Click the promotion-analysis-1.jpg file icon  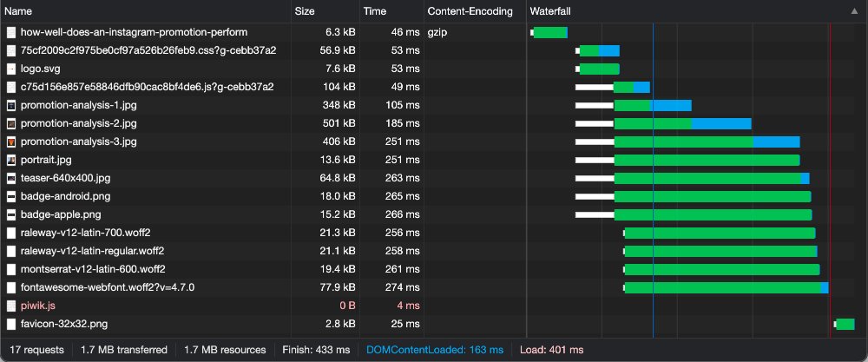pos(11,105)
